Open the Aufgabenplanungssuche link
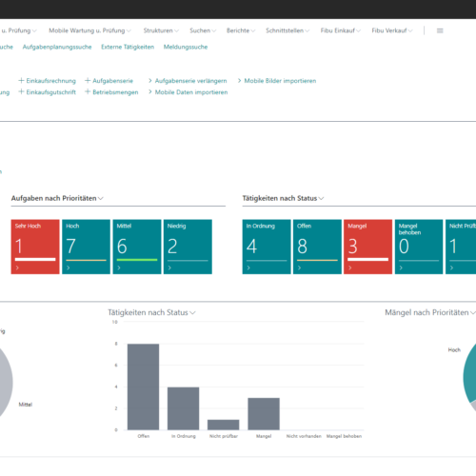The width and height of the screenshot is (476, 476). [57, 47]
